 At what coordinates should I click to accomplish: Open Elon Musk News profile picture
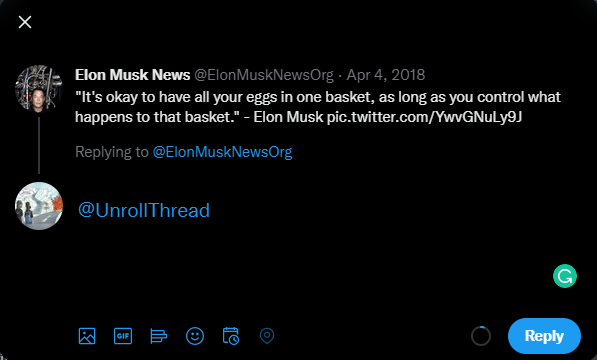pos(38,89)
